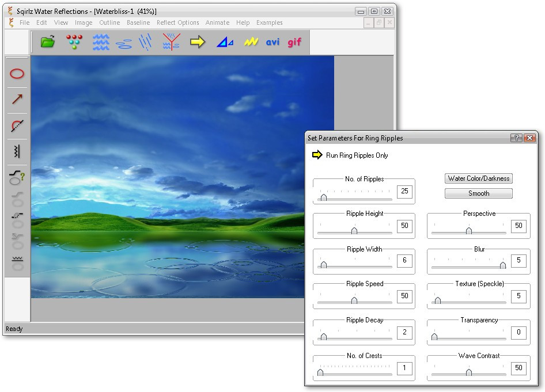
Task: Click the question mark help button in the dialog
Action: (x=516, y=138)
